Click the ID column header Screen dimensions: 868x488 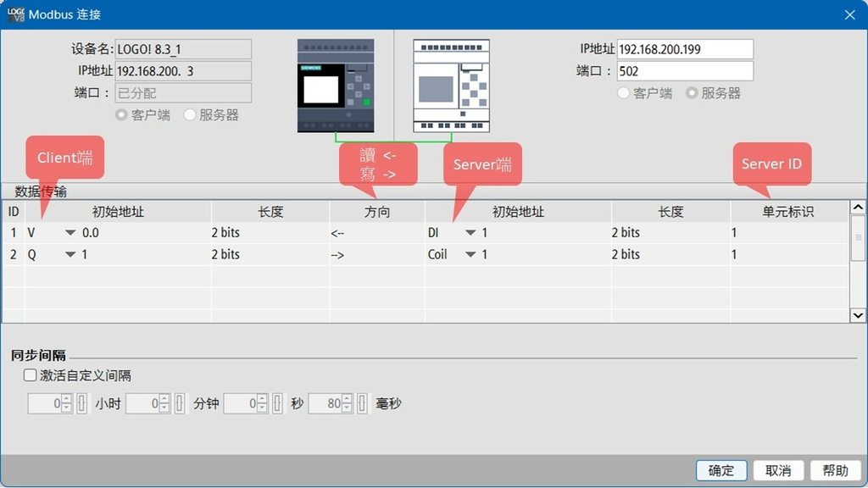click(x=14, y=212)
